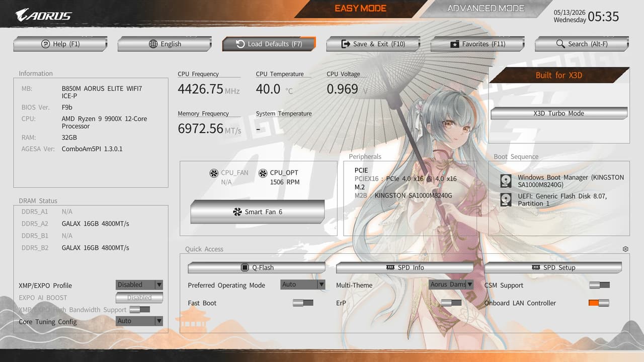
Task: Toggle CSM Support switch
Action: (x=599, y=285)
